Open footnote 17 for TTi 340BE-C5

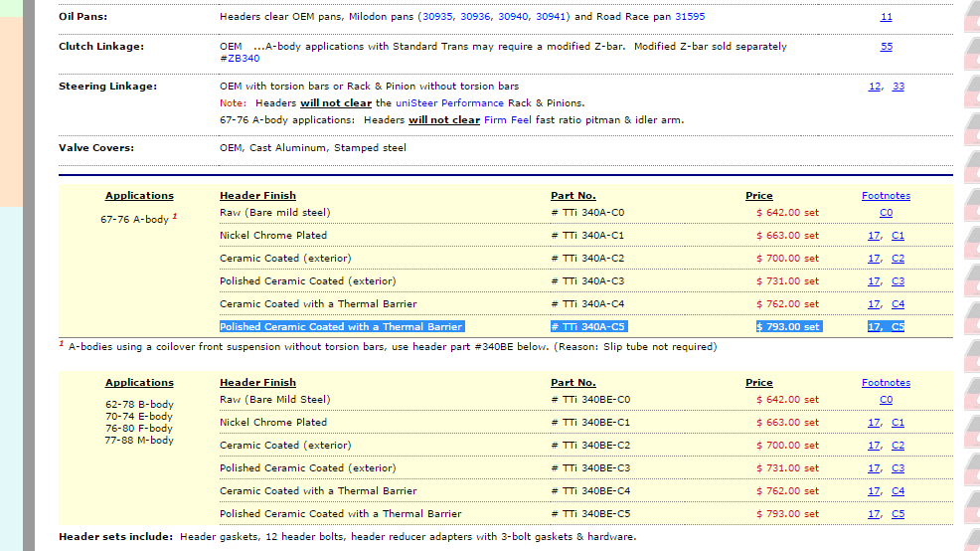[x=874, y=514]
